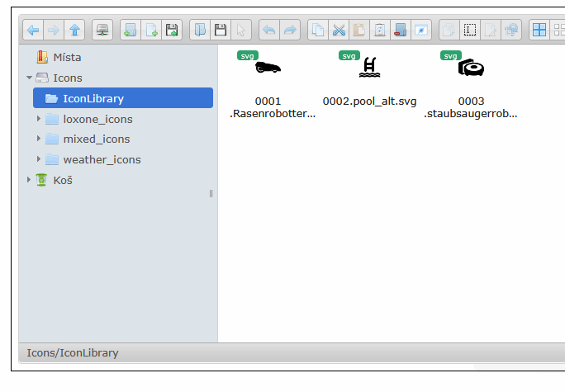
Task: Collapse the Icons volume tree arrow
Action: pyautogui.click(x=29, y=78)
